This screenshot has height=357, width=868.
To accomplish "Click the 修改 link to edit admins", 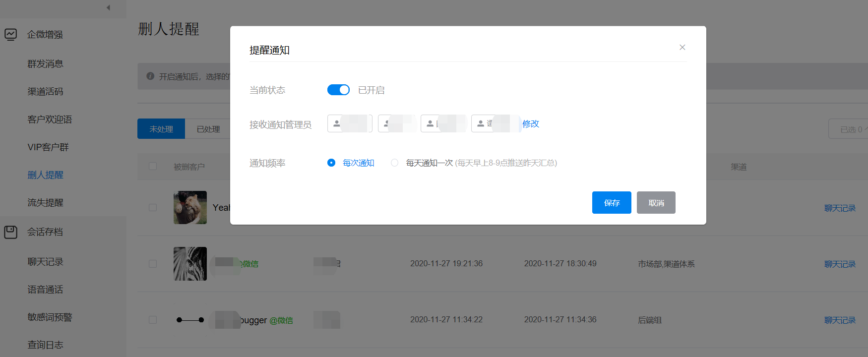I will click(x=530, y=124).
